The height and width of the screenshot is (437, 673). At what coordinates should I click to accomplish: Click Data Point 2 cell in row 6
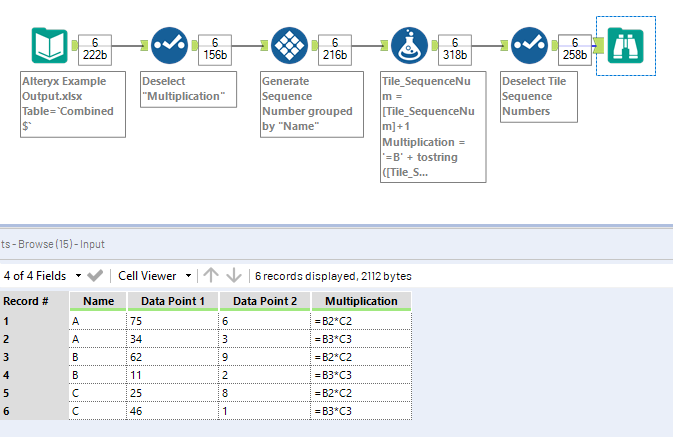265,411
